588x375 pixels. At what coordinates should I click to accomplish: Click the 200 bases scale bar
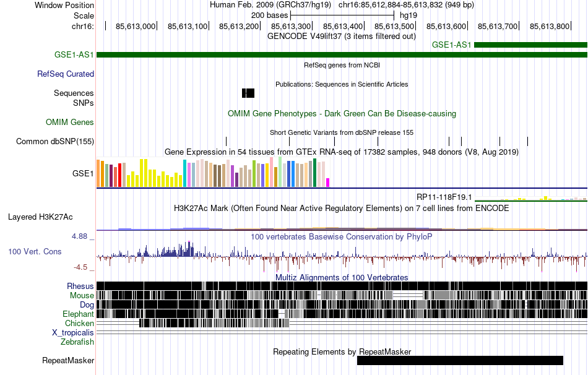pyautogui.click(x=342, y=15)
